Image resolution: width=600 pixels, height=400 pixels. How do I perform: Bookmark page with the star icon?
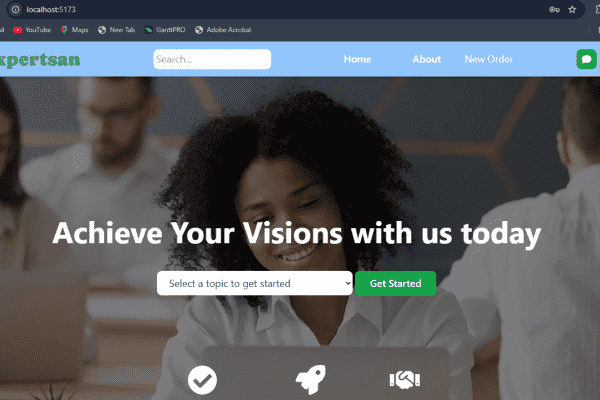click(572, 10)
